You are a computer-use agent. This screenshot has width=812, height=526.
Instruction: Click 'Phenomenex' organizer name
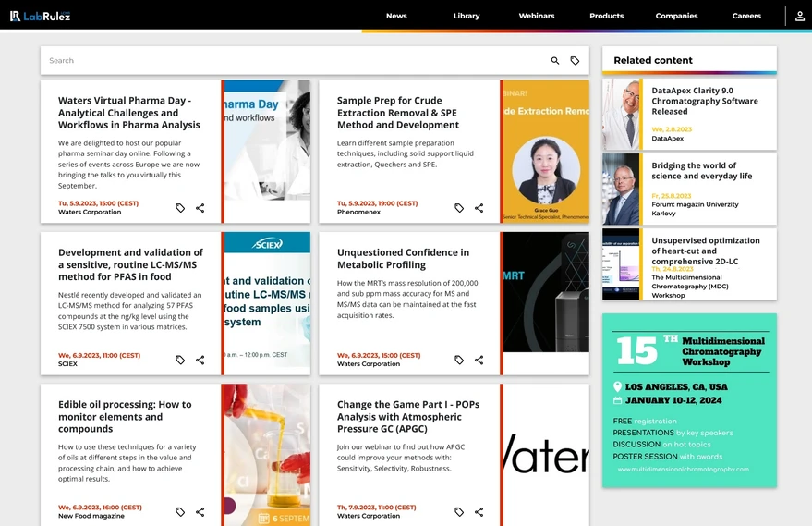(x=358, y=212)
